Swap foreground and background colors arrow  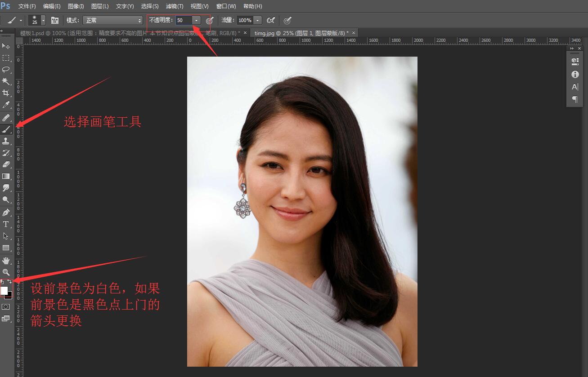tap(10, 281)
